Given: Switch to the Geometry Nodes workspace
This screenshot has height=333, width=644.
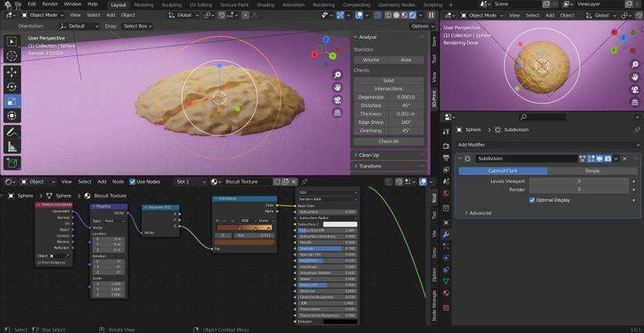Looking at the screenshot, I should click(396, 5).
